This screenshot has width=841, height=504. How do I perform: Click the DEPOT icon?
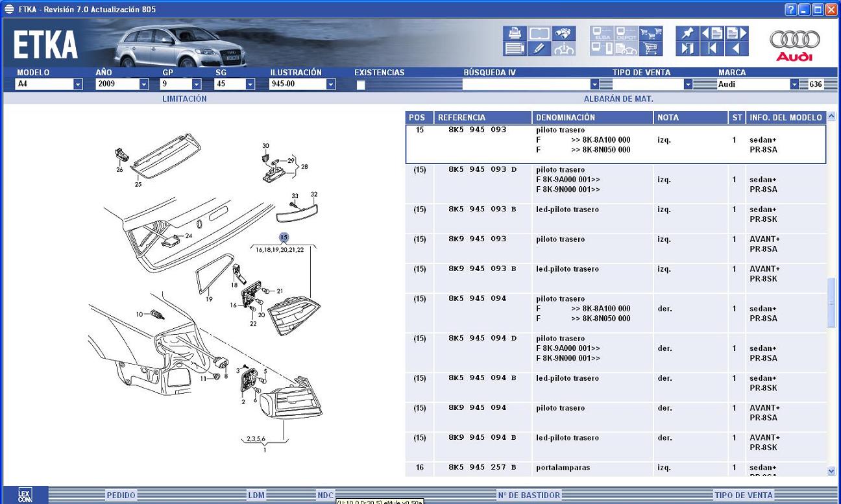pos(626,33)
